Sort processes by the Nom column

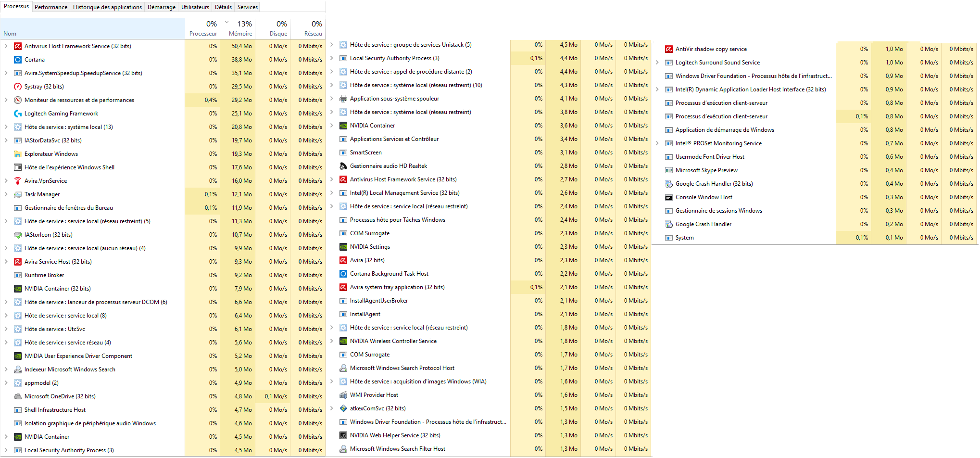(92, 29)
